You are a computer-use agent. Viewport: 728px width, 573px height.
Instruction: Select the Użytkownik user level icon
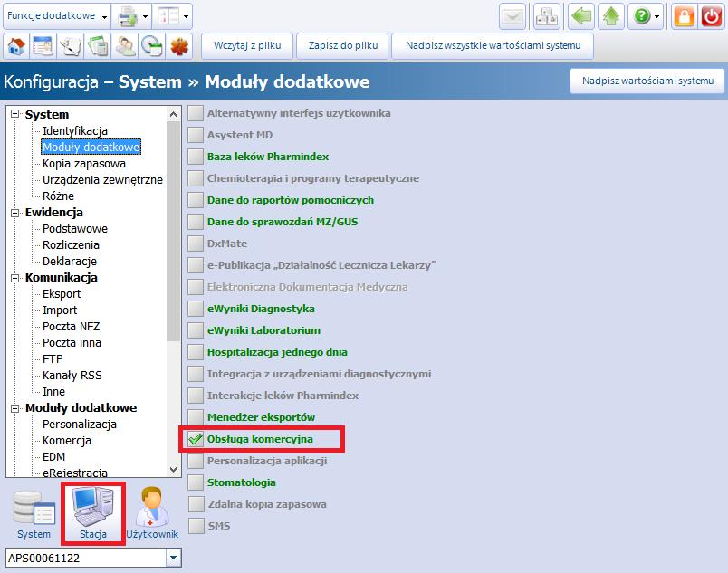152,514
